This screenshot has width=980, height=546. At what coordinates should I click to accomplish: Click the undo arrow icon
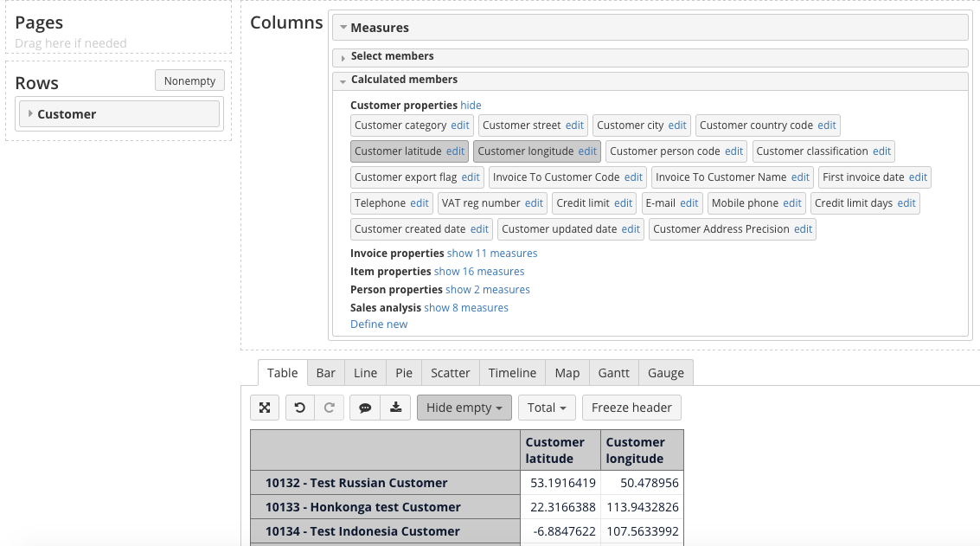point(300,408)
